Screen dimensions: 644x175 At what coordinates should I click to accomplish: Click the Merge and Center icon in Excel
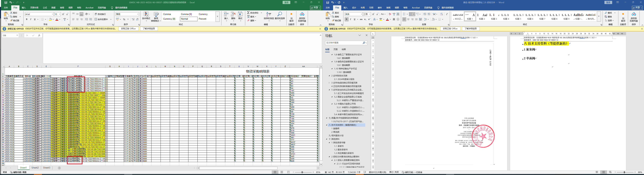click(96, 19)
